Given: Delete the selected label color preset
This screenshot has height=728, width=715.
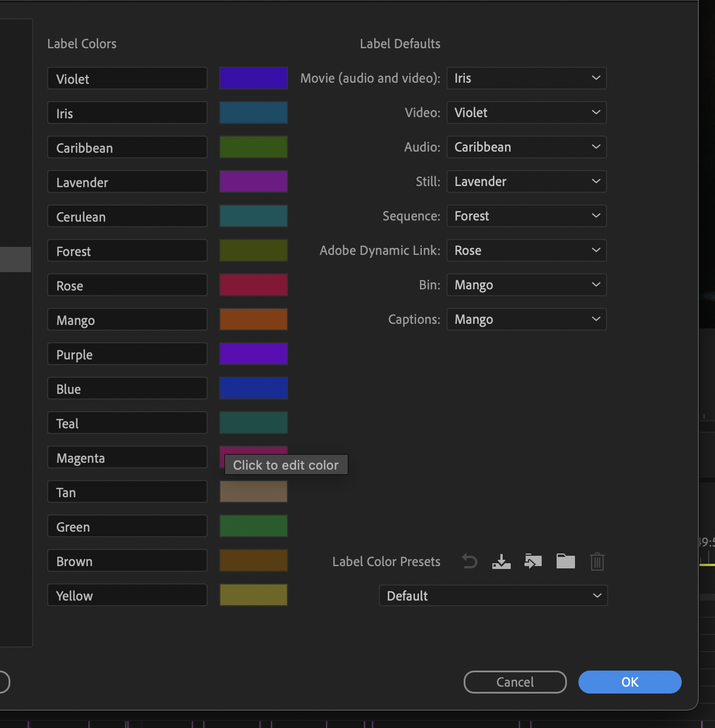Looking at the screenshot, I should tap(597, 562).
